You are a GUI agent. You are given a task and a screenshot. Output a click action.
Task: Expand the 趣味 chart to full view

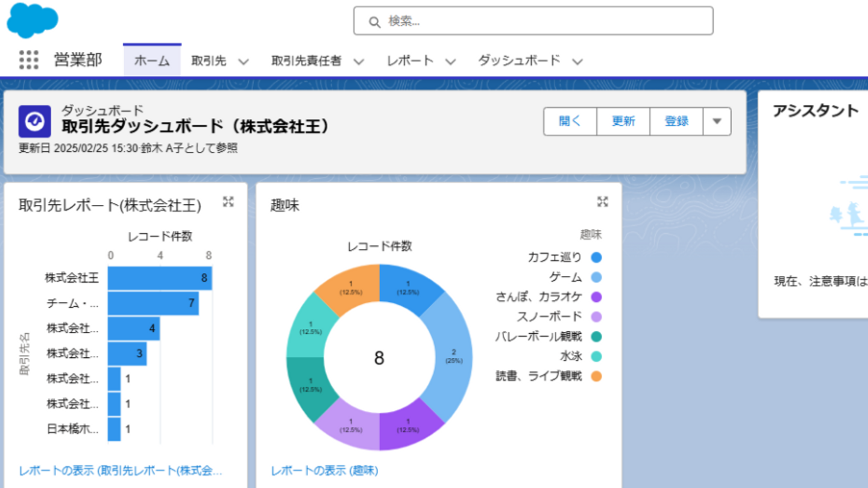click(602, 202)
